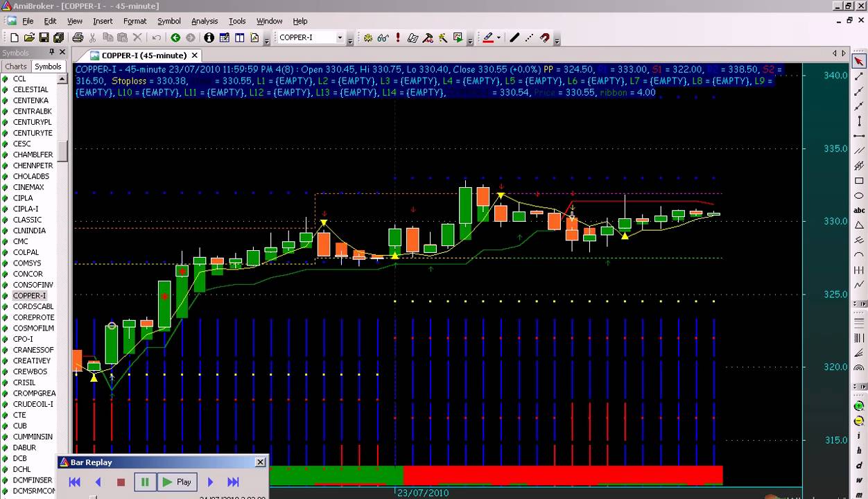Viewport: 868px width, 499px height.
Task: Click the red exclamation mark icon
Action: click(398, 37)
